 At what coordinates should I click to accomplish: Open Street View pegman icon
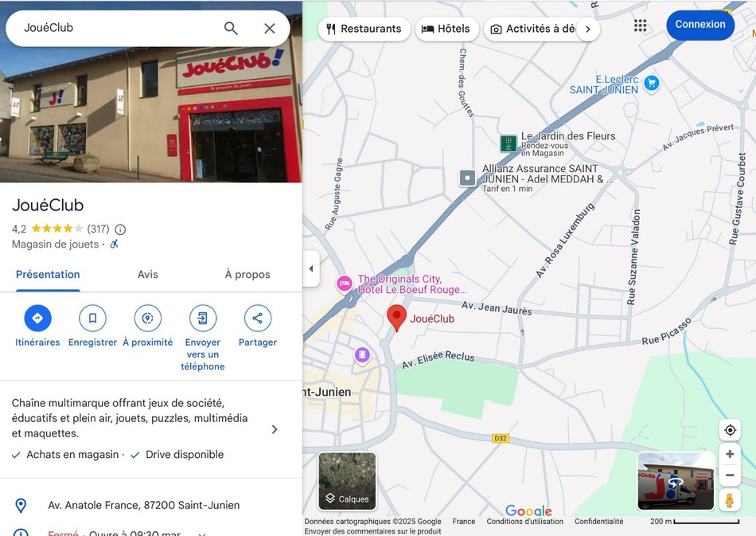(x=730, y=500)
